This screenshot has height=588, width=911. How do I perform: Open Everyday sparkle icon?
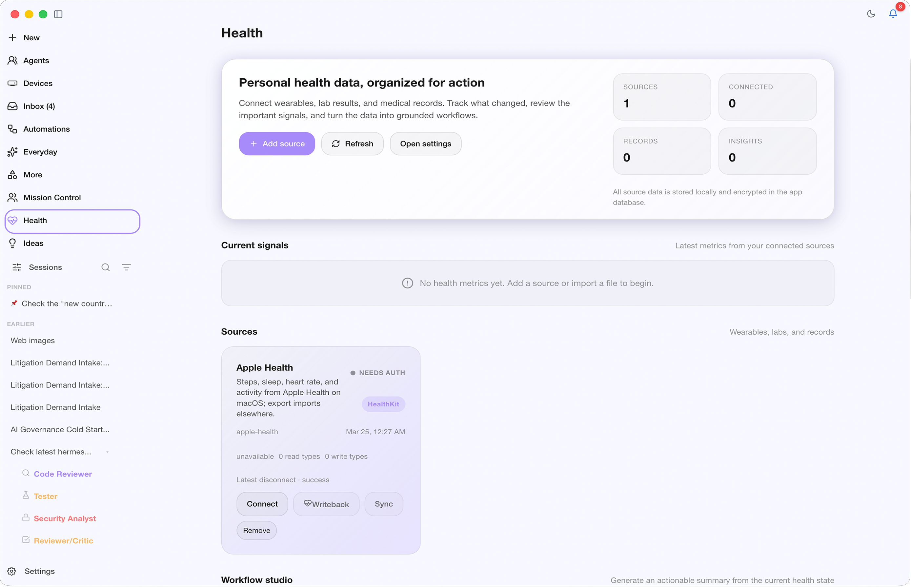point(12,152)
